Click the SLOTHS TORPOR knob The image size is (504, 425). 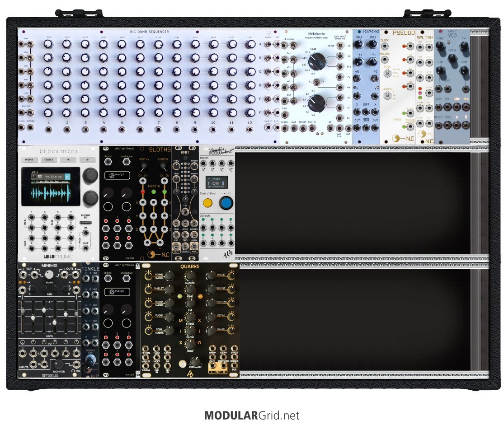click(163, 167)
